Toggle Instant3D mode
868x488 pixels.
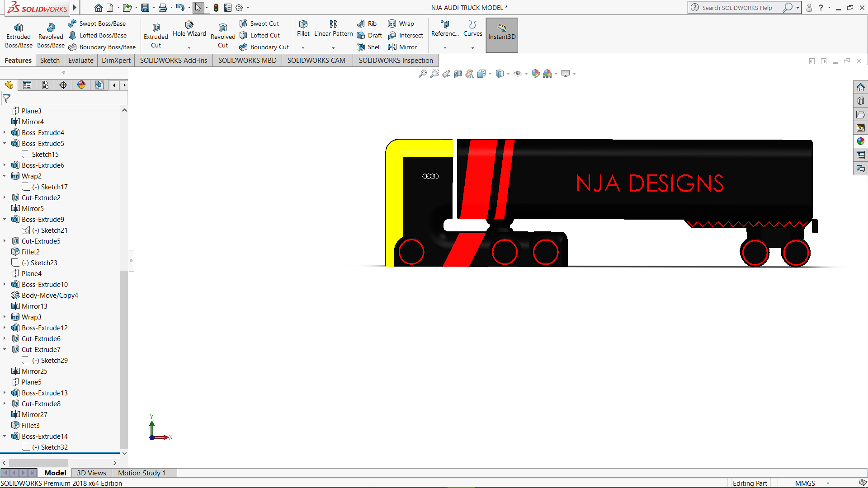(x=502, y=35)
